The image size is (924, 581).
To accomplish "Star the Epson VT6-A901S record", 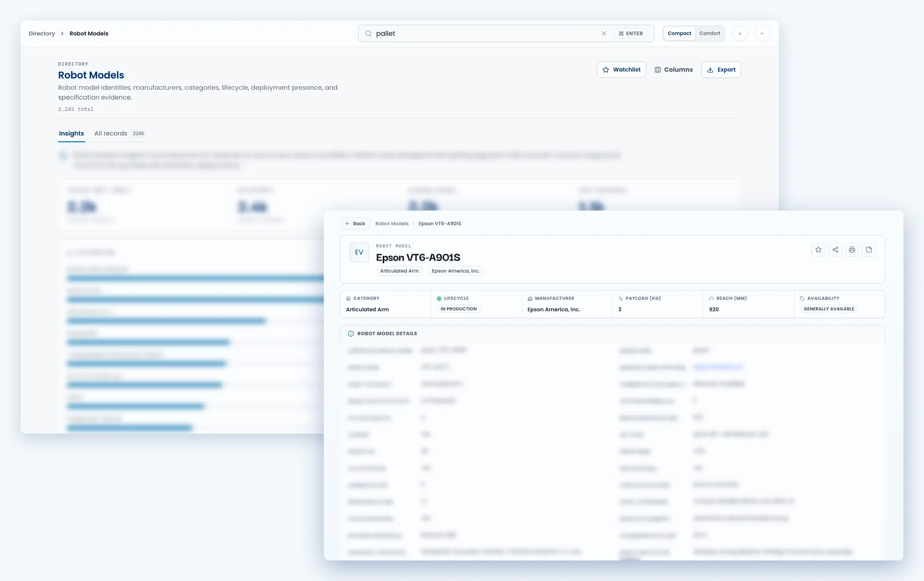I will point(818,249).
